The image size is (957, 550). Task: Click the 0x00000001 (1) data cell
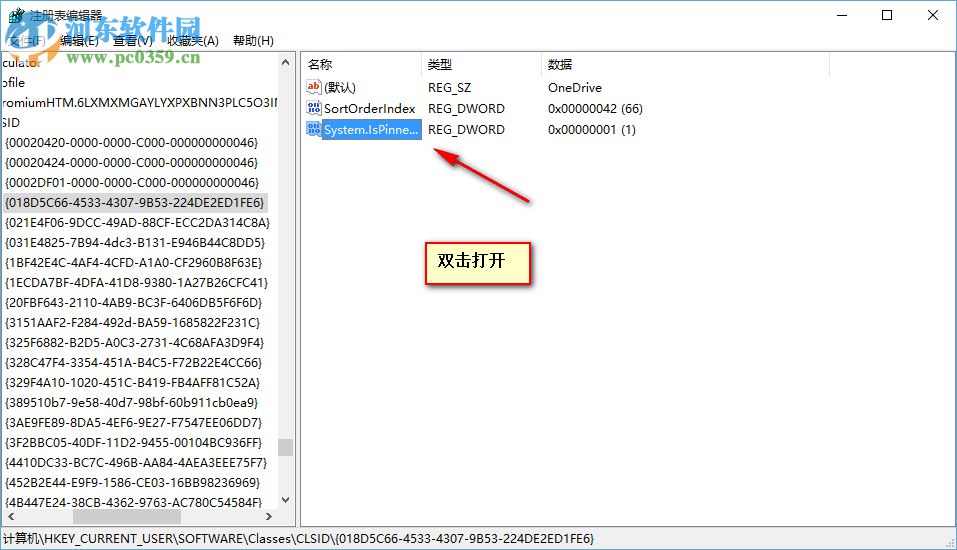(x=591, y=129)
